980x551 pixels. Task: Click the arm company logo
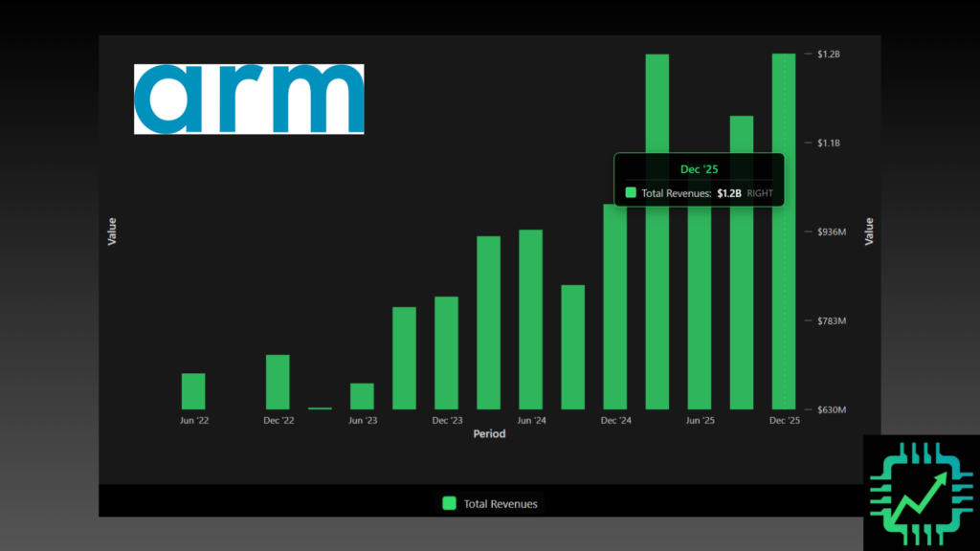pyautogui.click(x=249, y=98)
